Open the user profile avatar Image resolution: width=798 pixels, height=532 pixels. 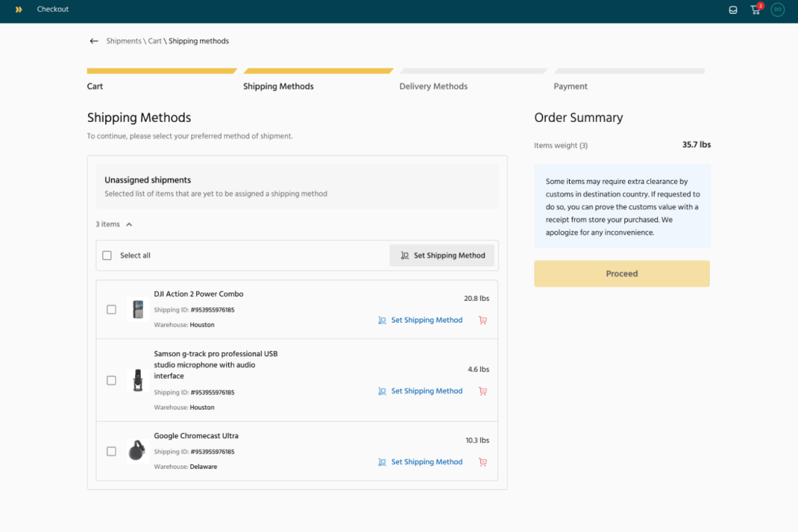tap(777, 10)
